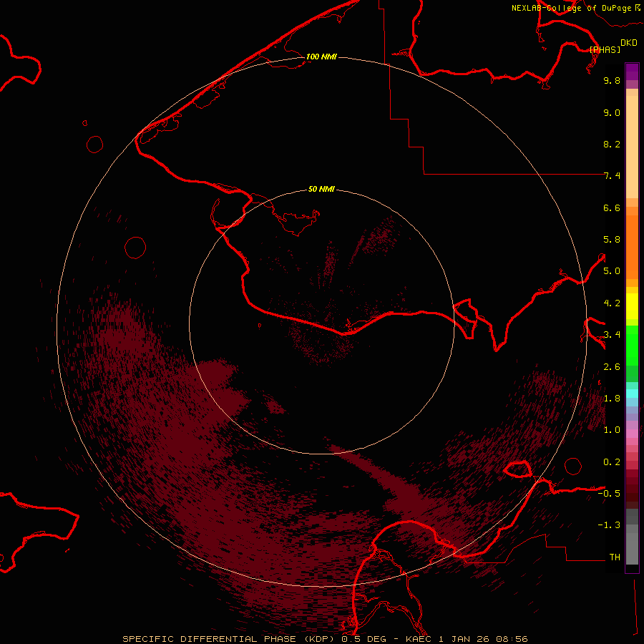The height and width of the screenshot is (644, 644).
Task: Select the 50 NMI range ring label
Action: coord(321,189)
